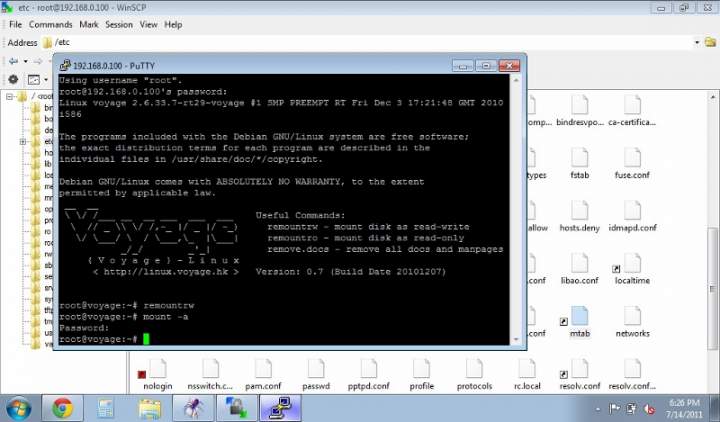Switch to PuTTY taskbar button
Screen dimensions: 720x422
[x=280, y=408]
